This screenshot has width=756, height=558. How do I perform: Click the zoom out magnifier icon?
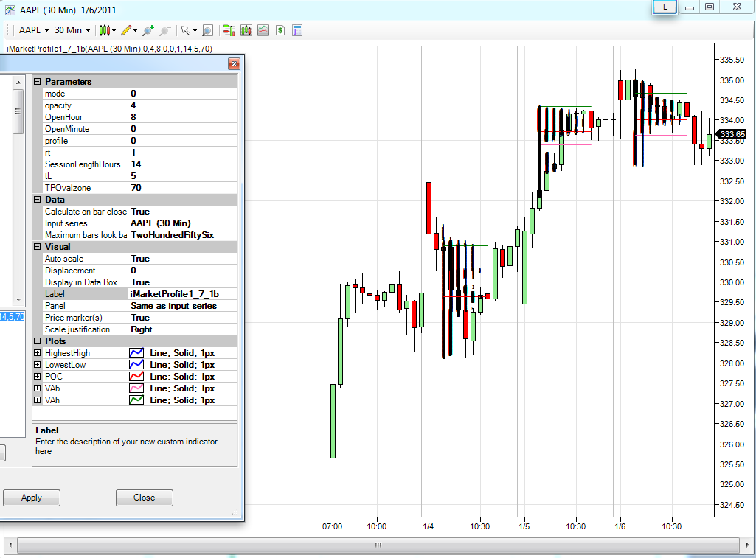(165, 30)
